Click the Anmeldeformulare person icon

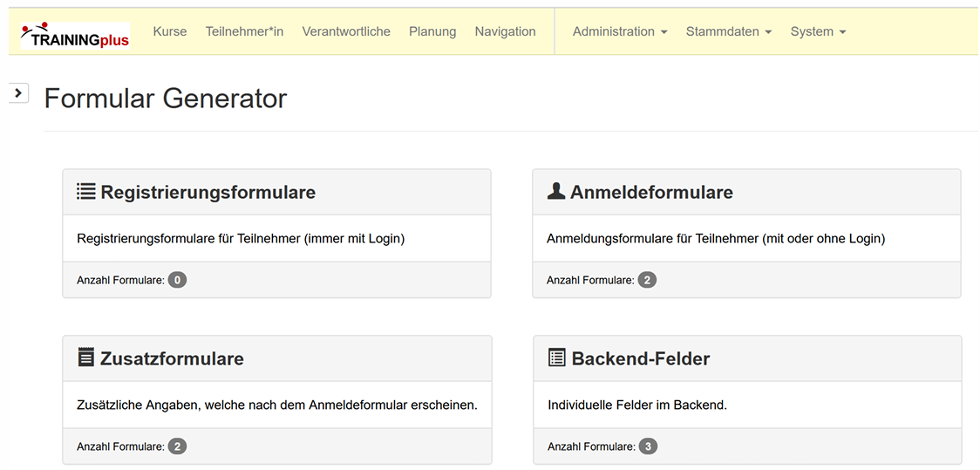(x=555, y=191)
